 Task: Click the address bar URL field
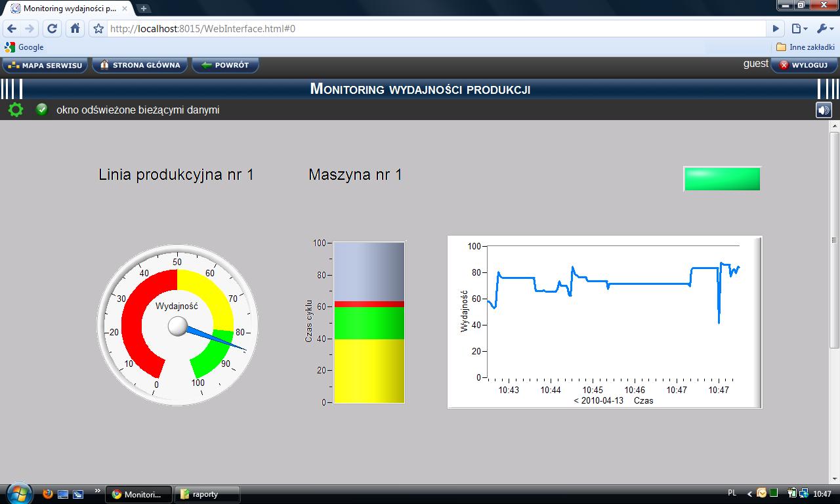(436, 29)
